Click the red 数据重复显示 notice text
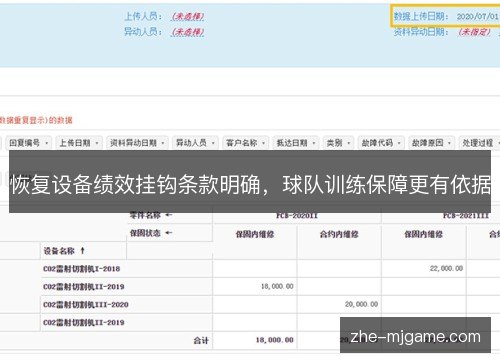Image resolution: width=500 pixels, height=362 pixels. 36,120
